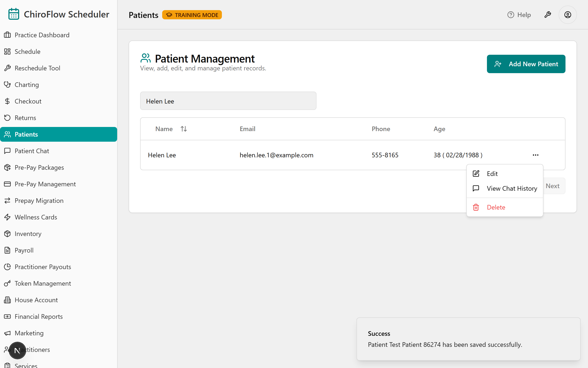The width and height of the screenshot is (588, 368).
Task: Open Helen Lee row actions ellipsis
Action: pos(536,155)
